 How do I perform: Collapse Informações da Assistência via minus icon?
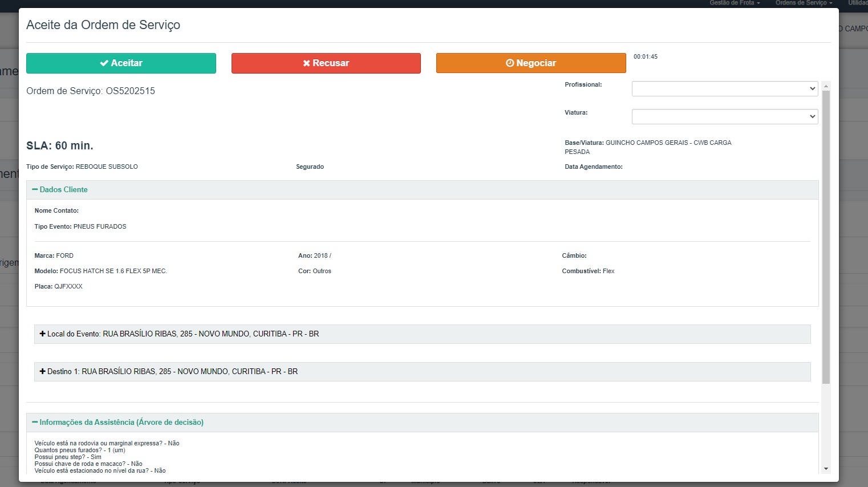[35, 422]
